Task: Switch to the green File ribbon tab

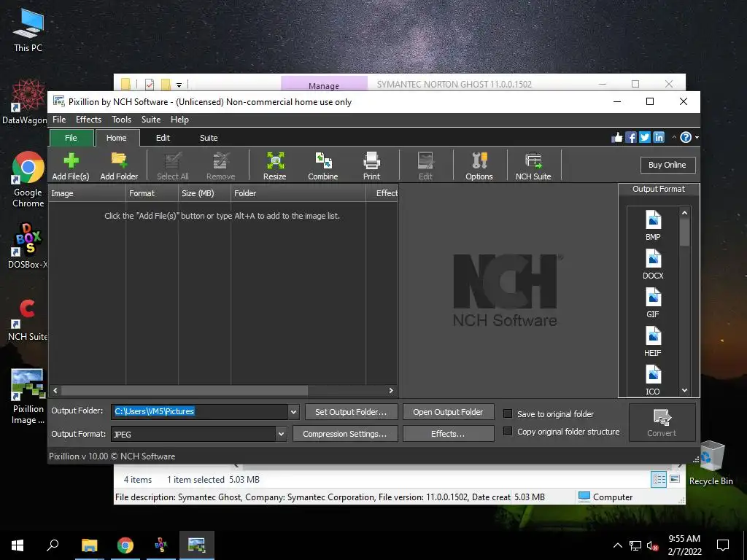Action: [x=71, y=138]
